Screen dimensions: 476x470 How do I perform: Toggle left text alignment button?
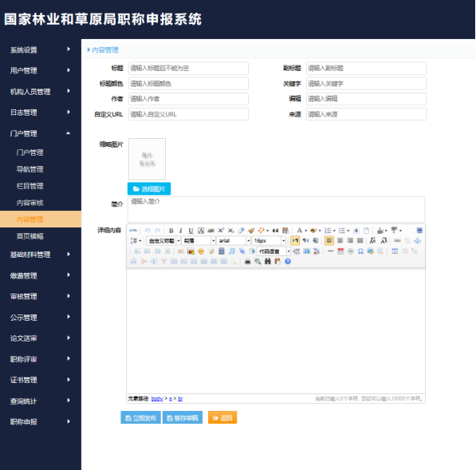coord(329,241)
